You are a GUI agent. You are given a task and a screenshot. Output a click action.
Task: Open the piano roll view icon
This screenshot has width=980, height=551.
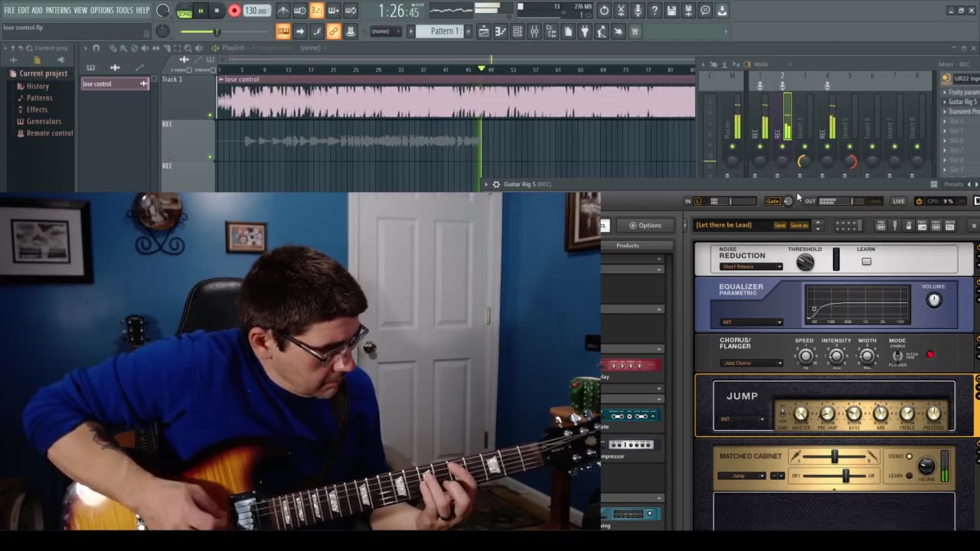click(501, 31)
